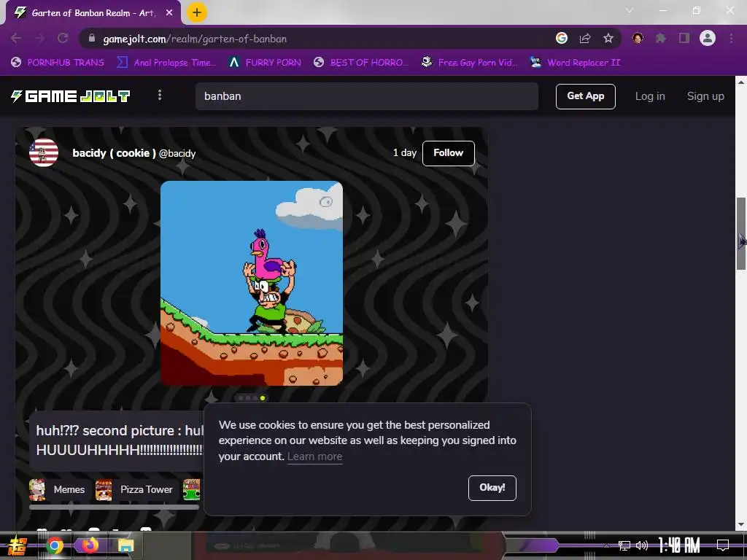Open the Pizza Tower bird post image
This screenshot has width=747, height=560.
(252, 284)
